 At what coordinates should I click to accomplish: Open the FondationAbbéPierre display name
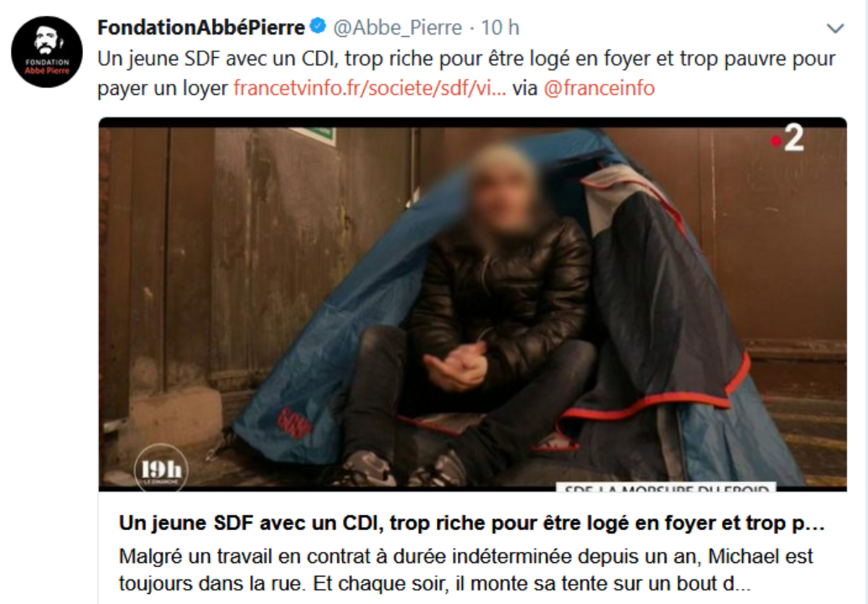pos(201,27)
